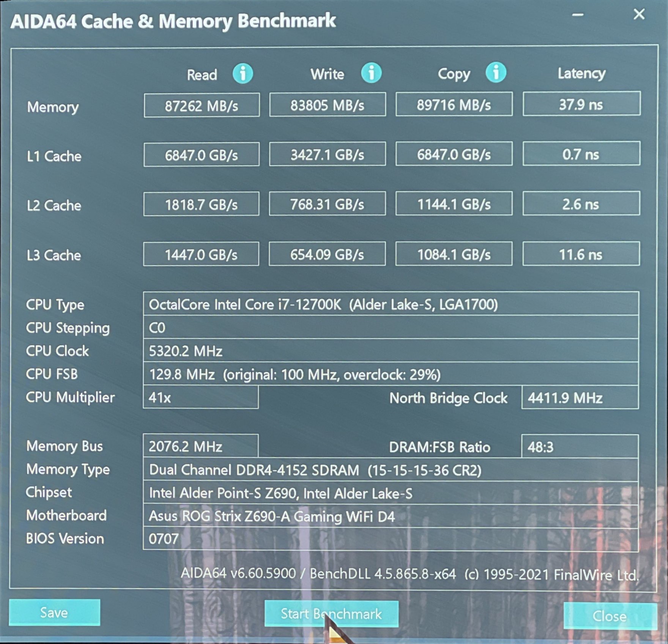Select Memory read value 87262 MB/s
The image size is (668, 644).
pos(202,105)
